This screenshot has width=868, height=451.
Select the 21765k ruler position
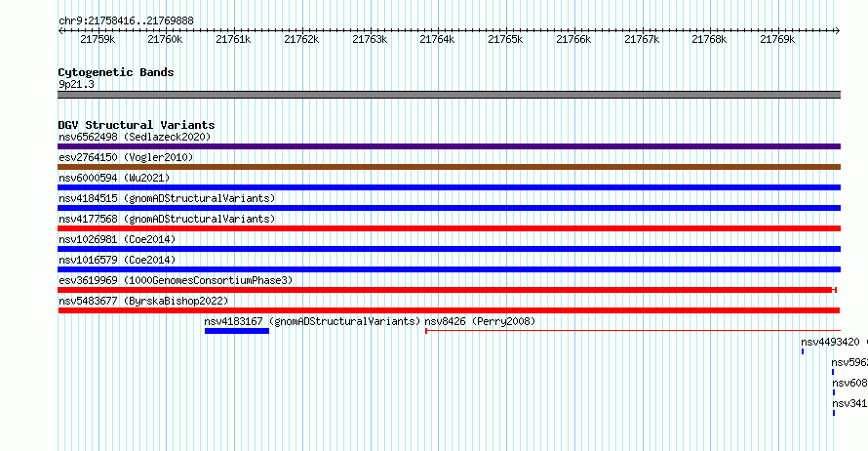[505, 39]
